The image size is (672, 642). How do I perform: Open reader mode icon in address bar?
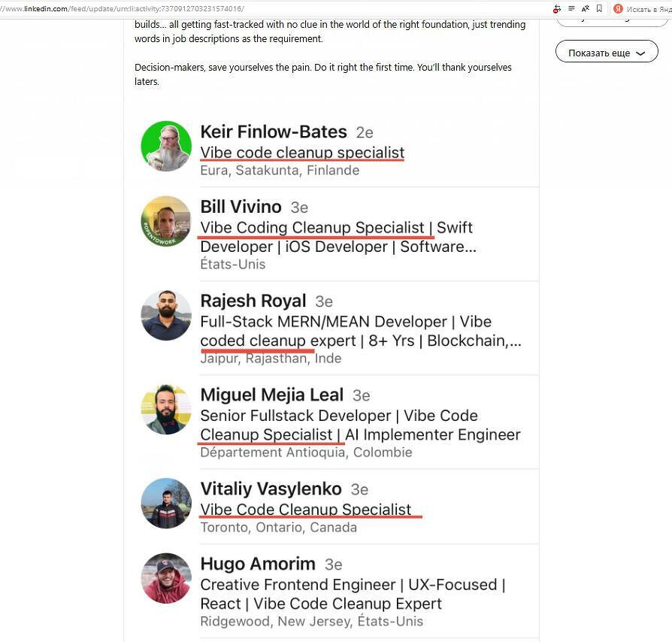coord(571,8)
